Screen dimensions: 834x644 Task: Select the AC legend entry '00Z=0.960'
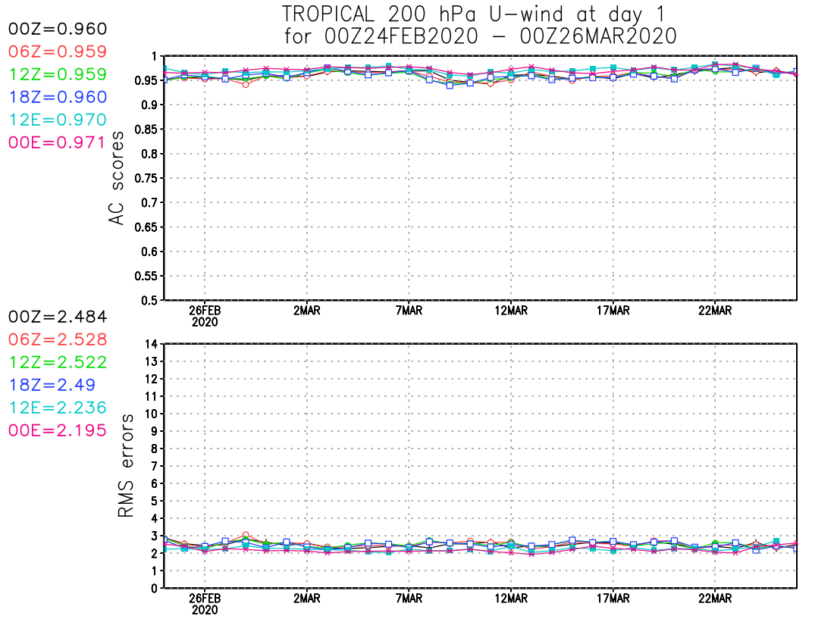pos(58,29)
